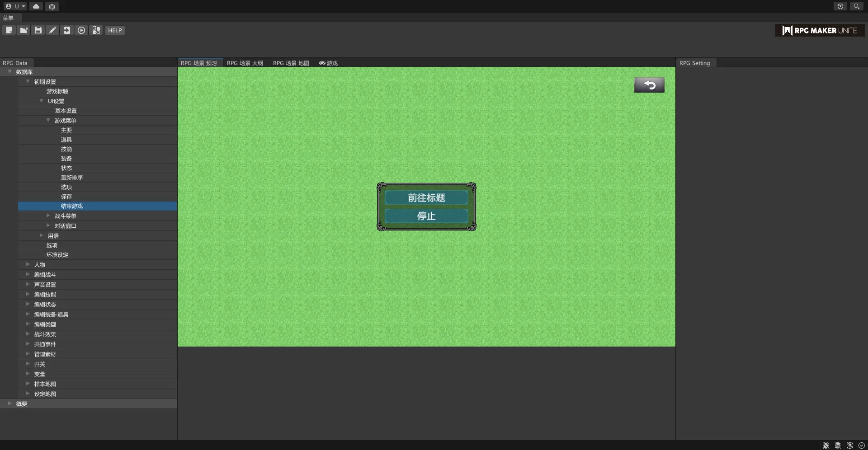Toggle the crossed-out lightbulb refresh icon

coord(850,445)
